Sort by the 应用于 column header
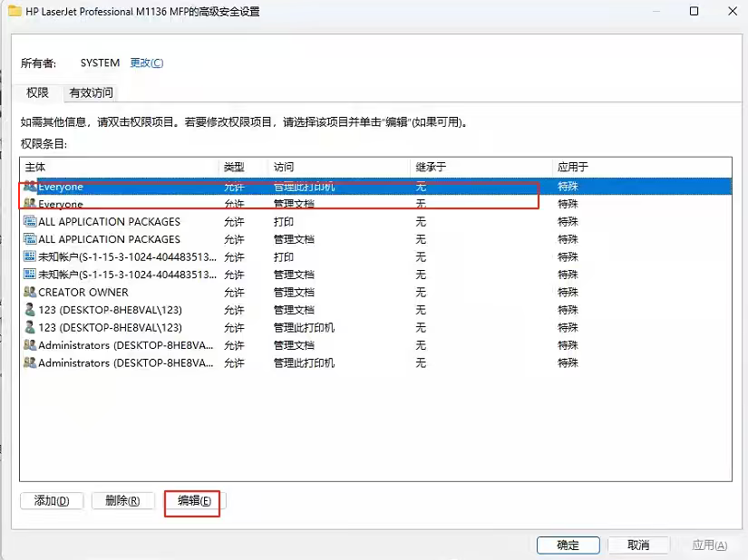Viewport: 748px width, 560px height. [x=642, y=167]
